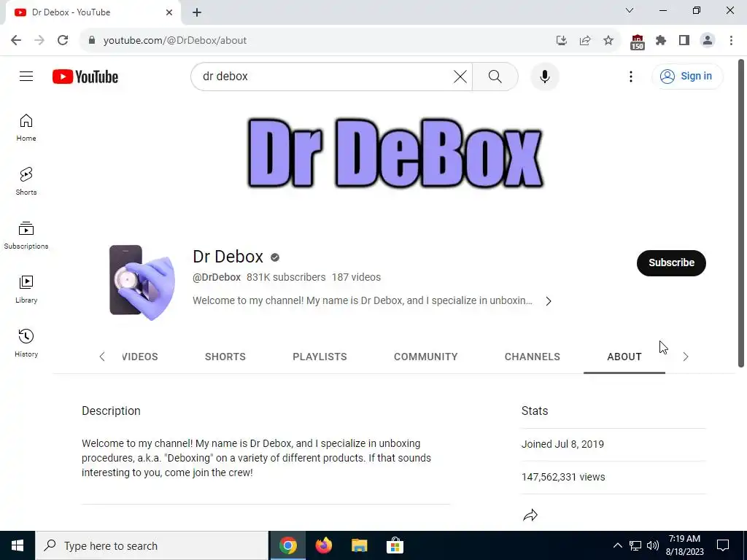Share this page from the address bar
747x560 pixels.
coord(585,40)
